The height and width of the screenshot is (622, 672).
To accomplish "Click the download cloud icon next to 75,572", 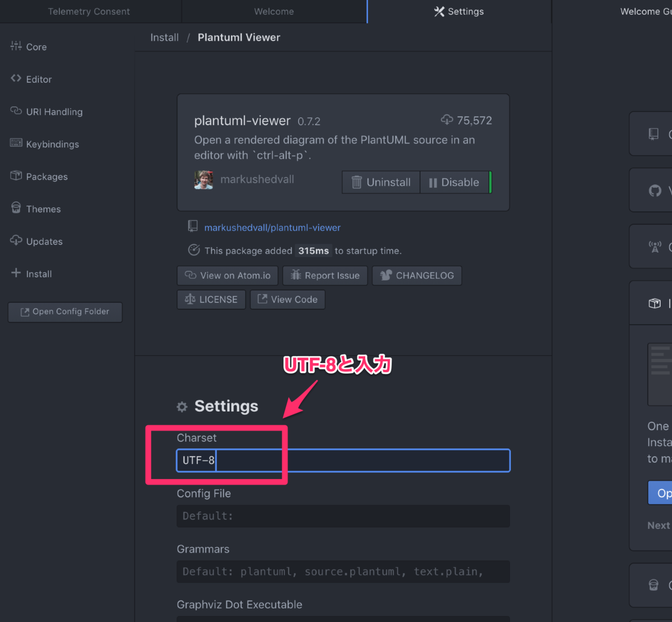I will tap(447, 119).
